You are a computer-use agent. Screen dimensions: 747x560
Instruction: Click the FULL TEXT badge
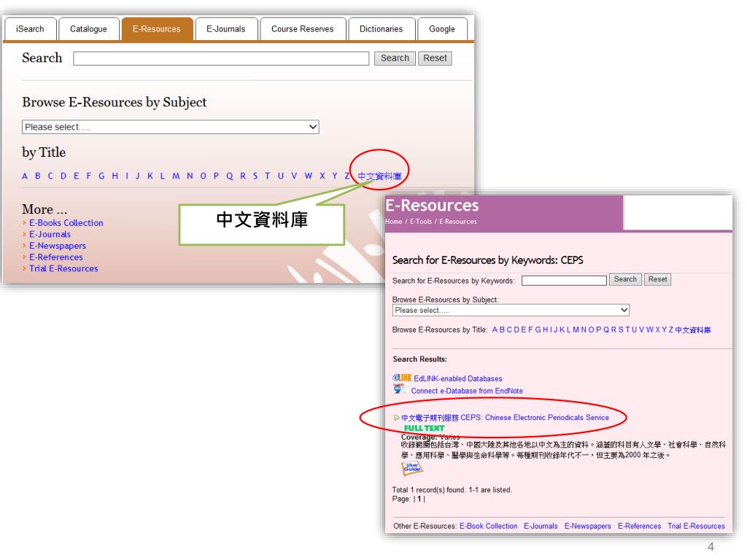click(x=424, y=428)
